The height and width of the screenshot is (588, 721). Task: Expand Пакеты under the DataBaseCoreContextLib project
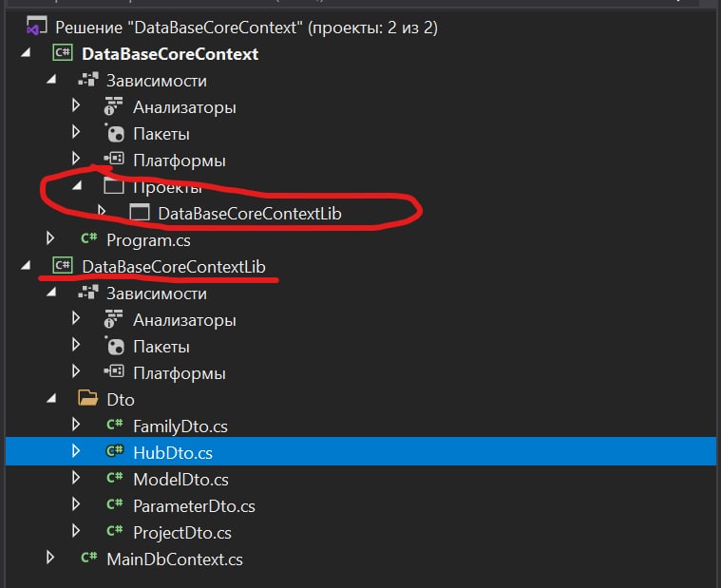click(76, 345)
